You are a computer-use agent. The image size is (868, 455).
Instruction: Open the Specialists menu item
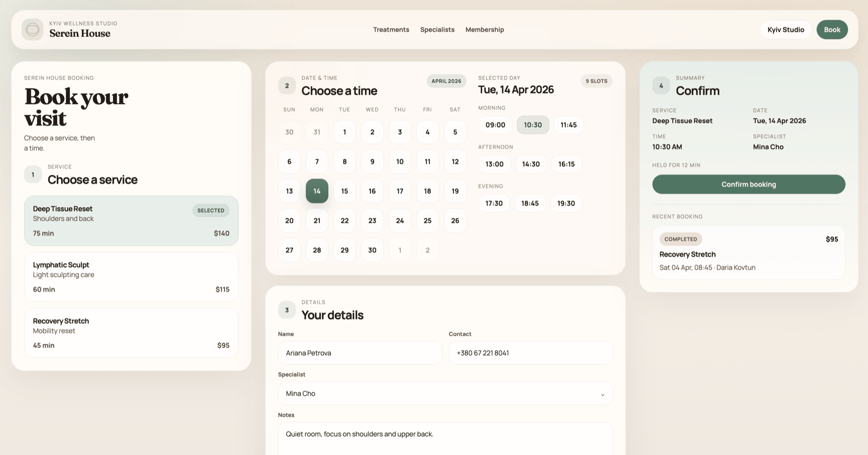point(437,29)
